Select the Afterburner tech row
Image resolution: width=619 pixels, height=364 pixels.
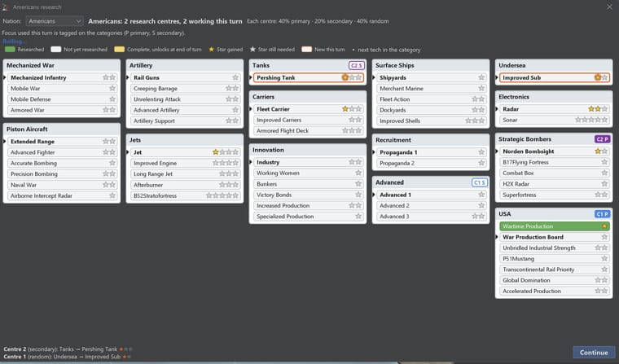pos(185,185)
